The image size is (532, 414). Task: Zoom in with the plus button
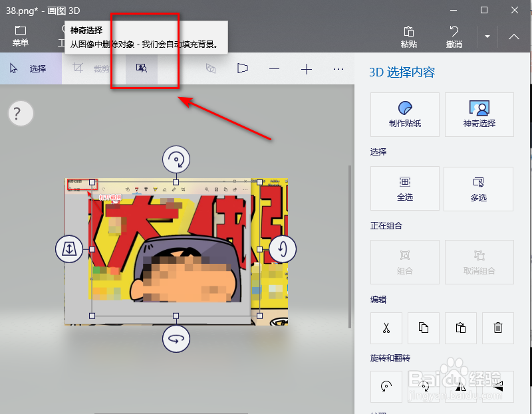point(307,69)
